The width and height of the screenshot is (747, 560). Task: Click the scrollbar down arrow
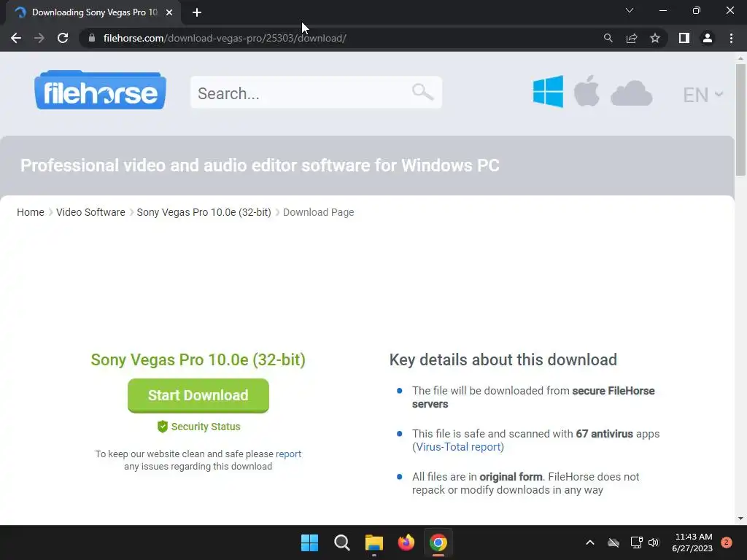[740, 518]
